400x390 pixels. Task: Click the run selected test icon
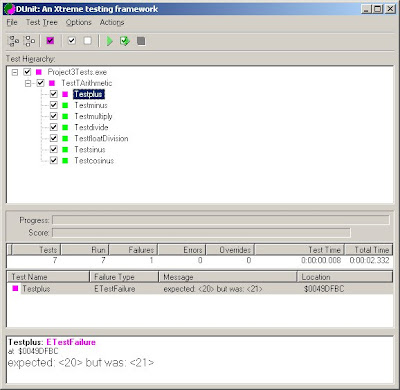[125, 41]
